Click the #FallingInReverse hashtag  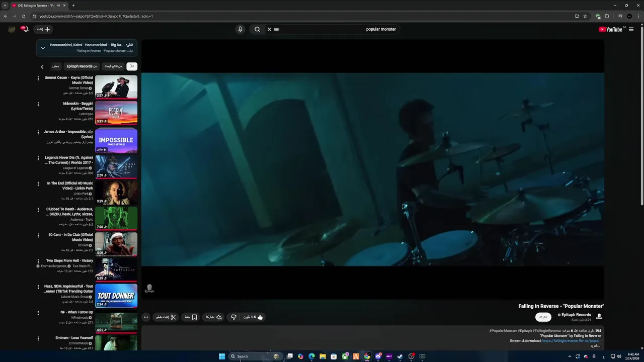tap(547, 331)
